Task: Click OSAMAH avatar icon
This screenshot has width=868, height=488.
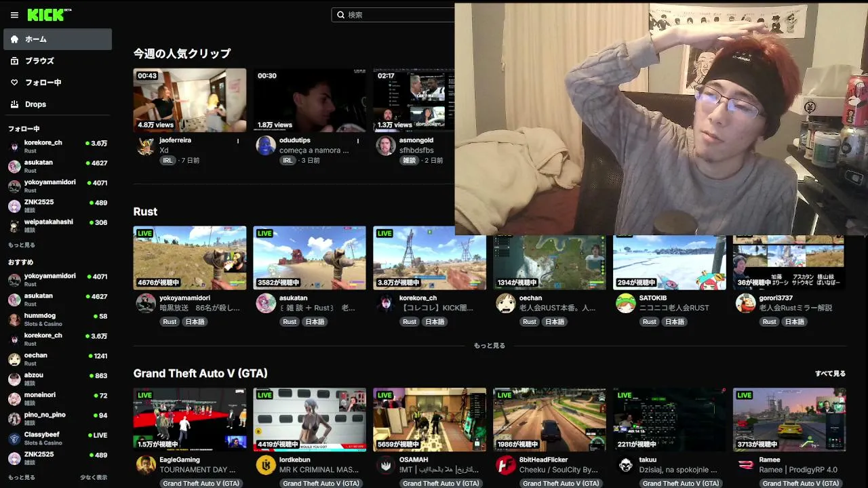Action: pyautogui.click(x=386, y=465)
